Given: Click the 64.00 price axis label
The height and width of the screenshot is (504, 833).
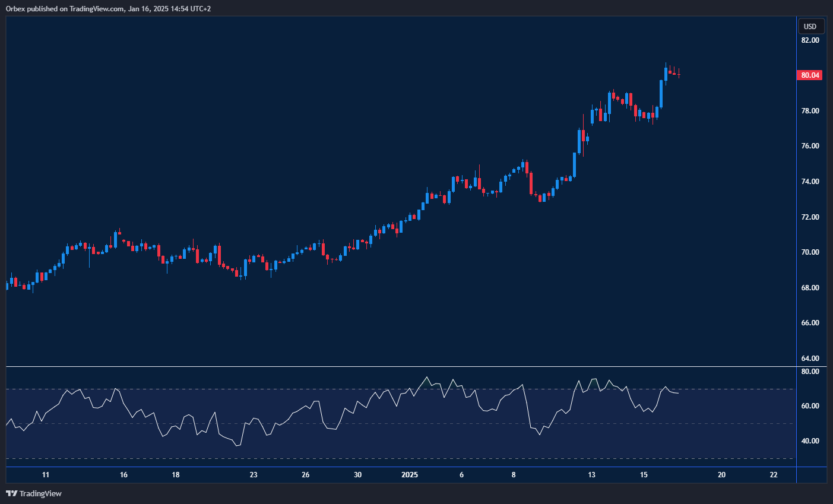Looking at the screenshot, I should 810,359.
